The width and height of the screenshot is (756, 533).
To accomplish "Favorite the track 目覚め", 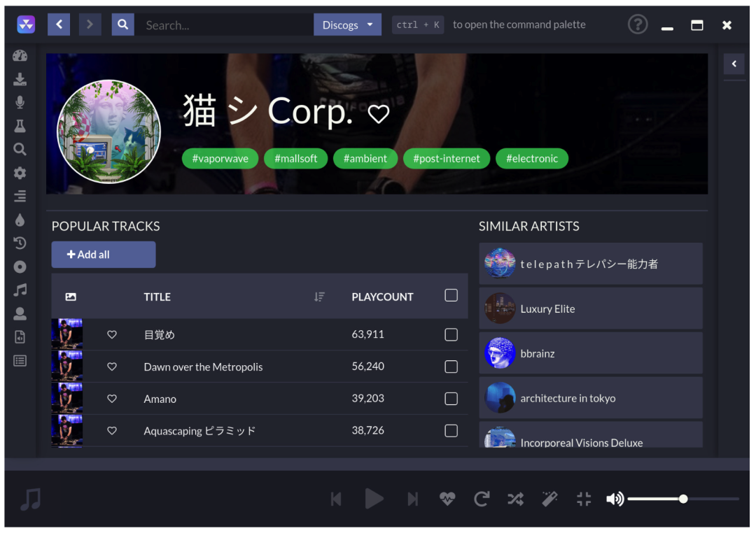I will tap(112, 334).
